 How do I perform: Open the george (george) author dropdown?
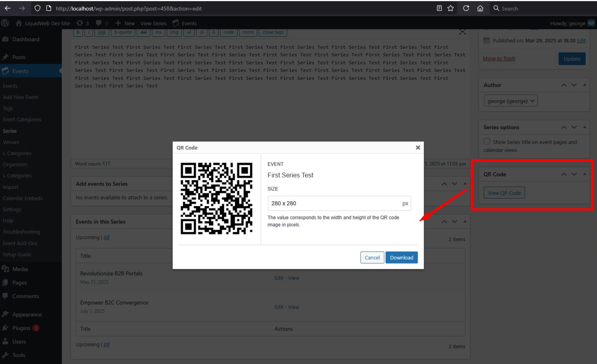pyautogui.click(x=510, y=100)
